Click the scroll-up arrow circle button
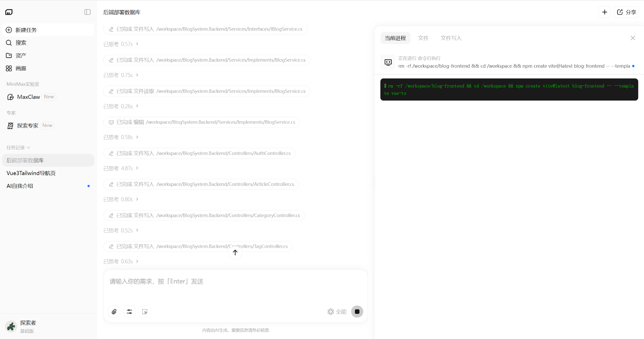Viewport: 644px width, 339px height. coord(235,253)
